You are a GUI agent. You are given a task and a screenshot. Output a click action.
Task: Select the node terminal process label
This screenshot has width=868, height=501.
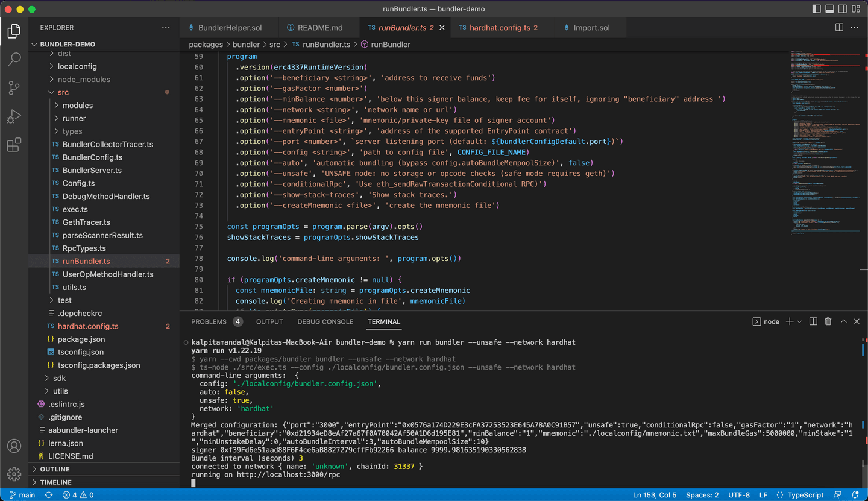click(x=766, y=321)
